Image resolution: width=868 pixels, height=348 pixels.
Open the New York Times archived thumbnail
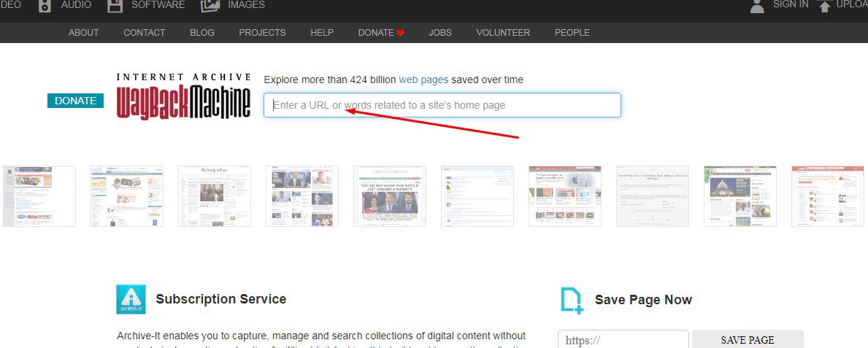[214, 196]
